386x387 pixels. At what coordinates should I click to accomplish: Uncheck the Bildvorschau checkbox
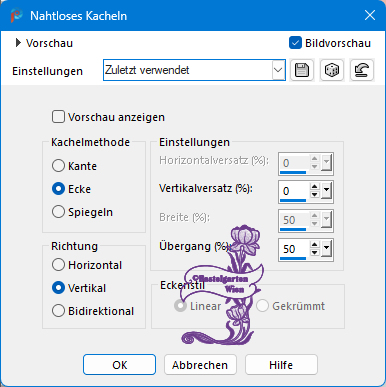tap(295, 43)
